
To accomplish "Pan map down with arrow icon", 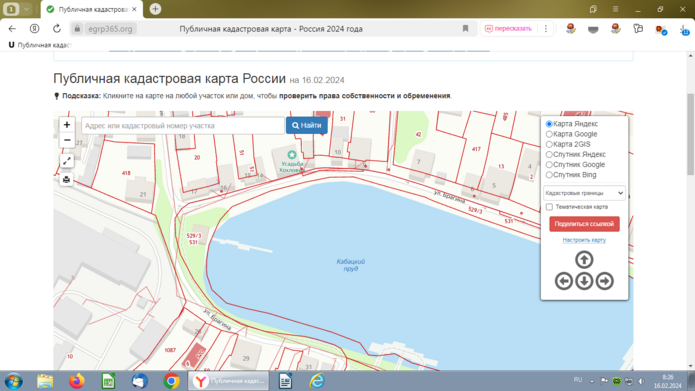I will click(584, 281).
